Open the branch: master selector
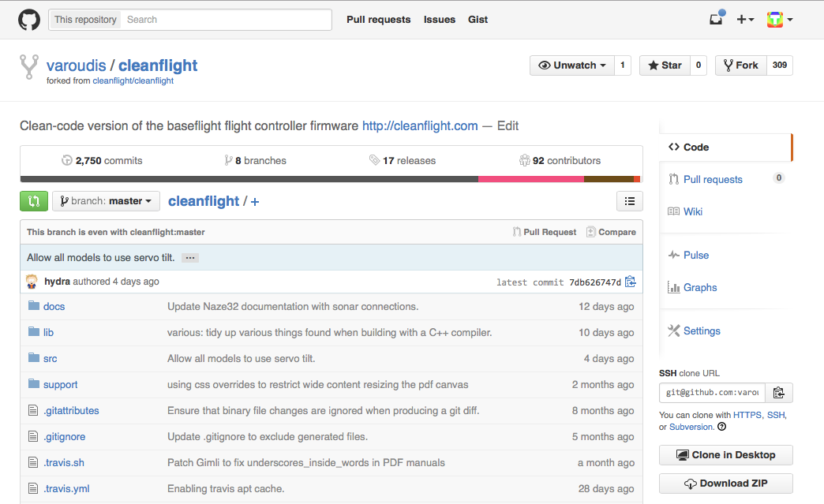The image size is (824, 504). click(106, 201)
